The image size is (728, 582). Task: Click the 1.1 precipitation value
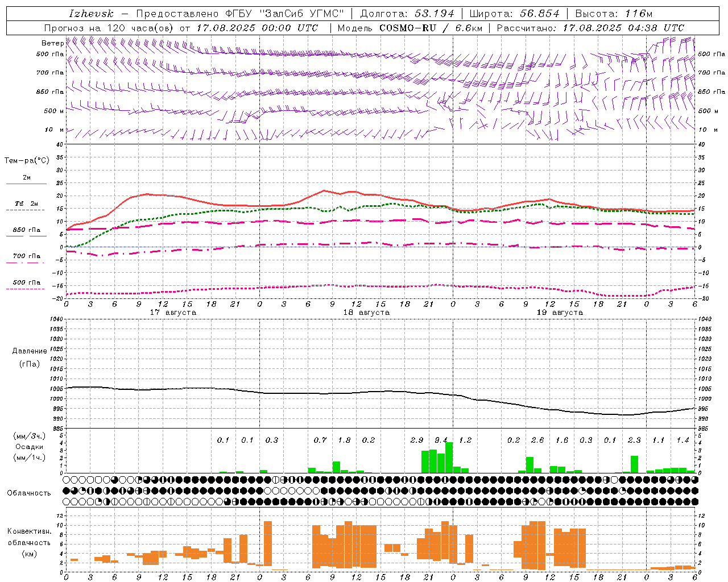(x=659, y=440)
